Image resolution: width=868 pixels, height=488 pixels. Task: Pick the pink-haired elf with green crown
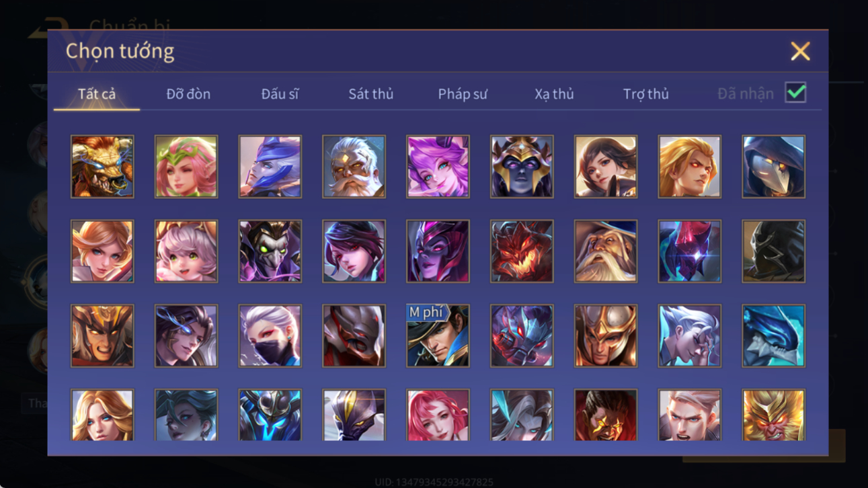click(x=186, y=167)
